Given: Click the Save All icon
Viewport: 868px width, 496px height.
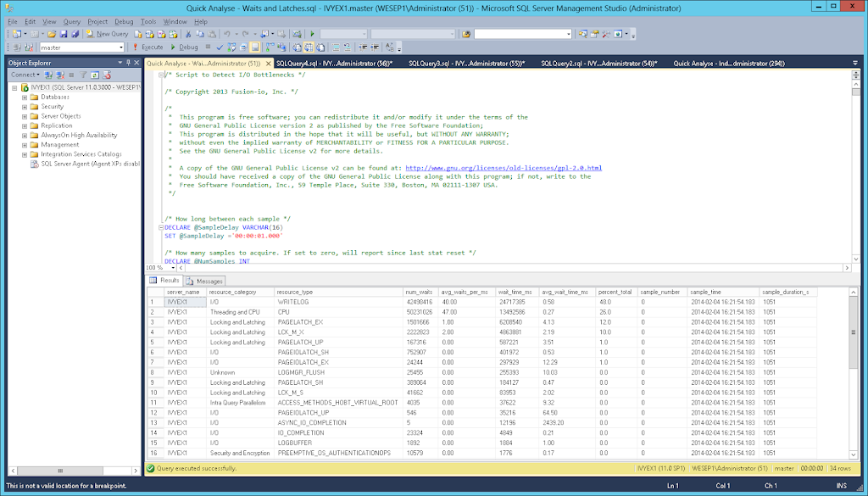Looking at the screenshot, I should [x=75, y=34].
